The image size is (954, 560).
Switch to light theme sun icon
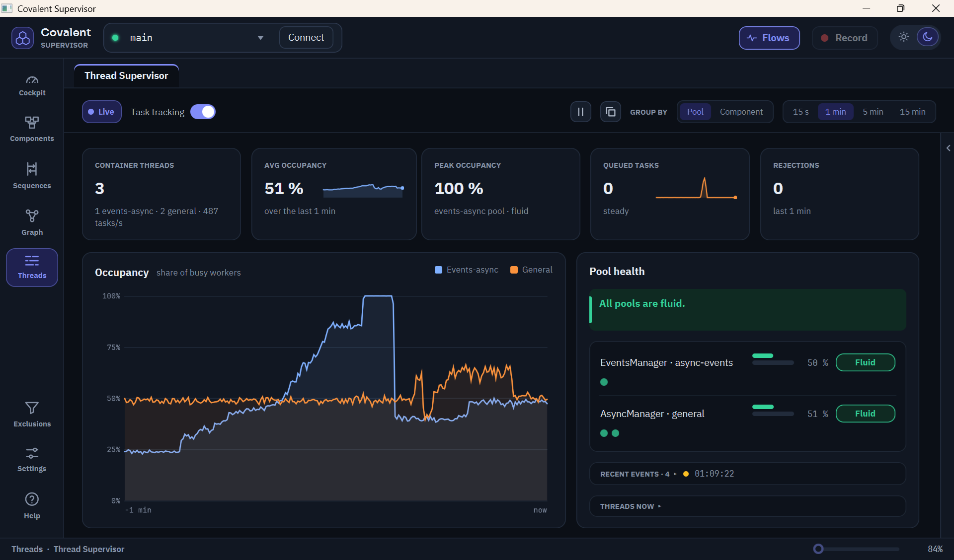click(904, 37)
